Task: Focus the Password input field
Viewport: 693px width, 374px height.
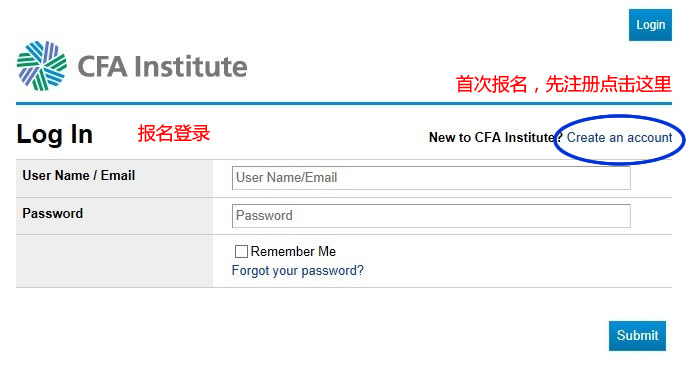Action: point(431,216)
